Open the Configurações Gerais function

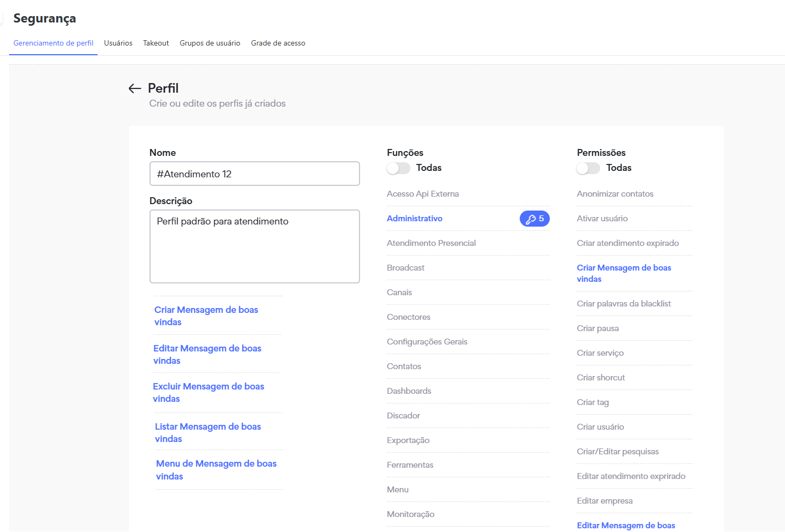coord(427,342)
